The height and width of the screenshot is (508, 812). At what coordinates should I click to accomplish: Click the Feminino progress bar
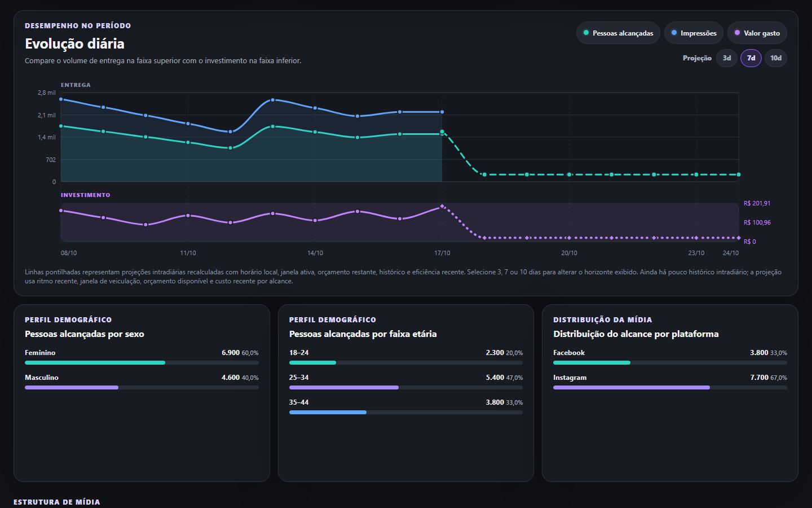[x=142, y=362]
